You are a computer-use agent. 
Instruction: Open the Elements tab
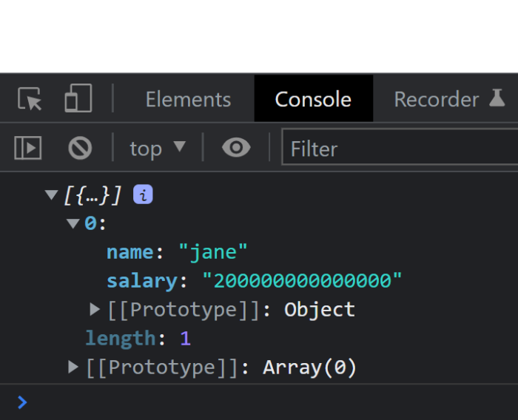[x=188, y=99]
